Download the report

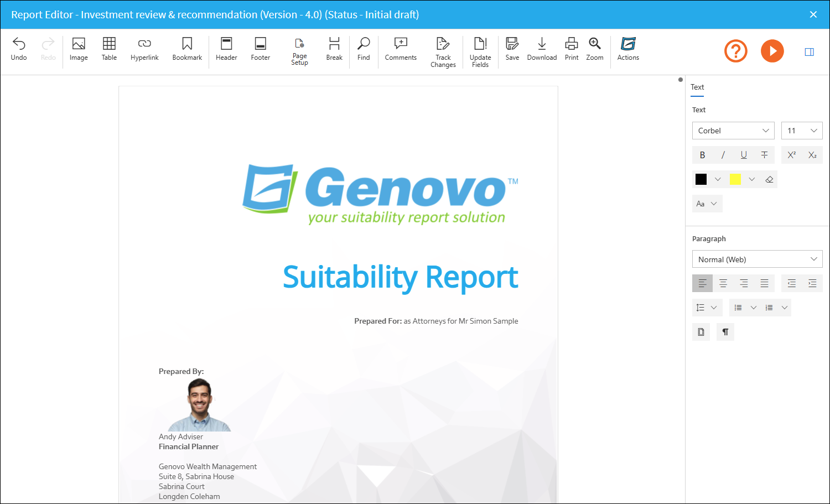point(542,49)
